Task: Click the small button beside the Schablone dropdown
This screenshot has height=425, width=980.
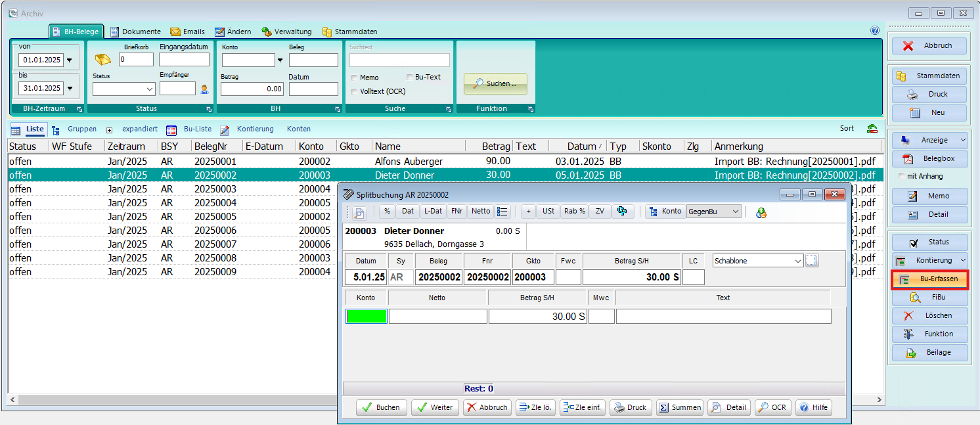Action: [x=813, y=261]
